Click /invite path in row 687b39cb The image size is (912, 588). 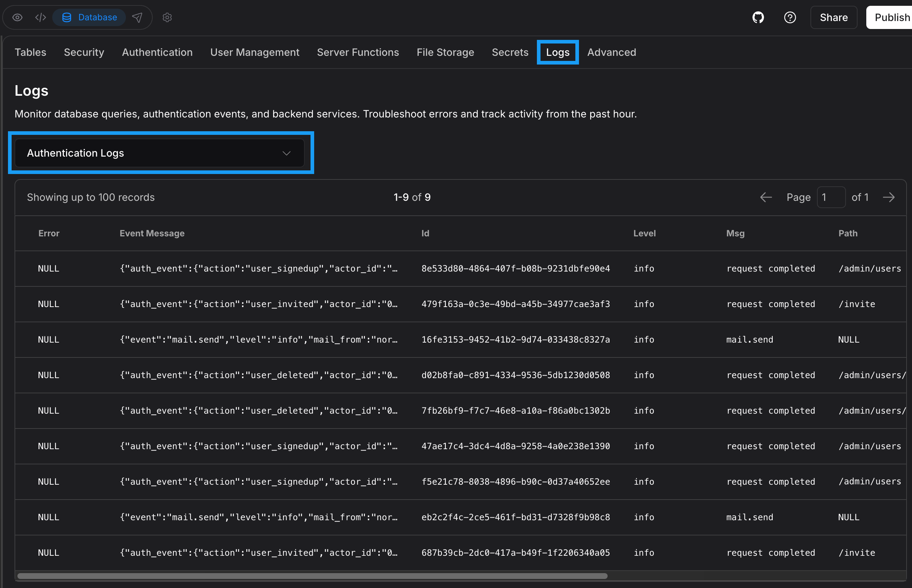(856, 553)
